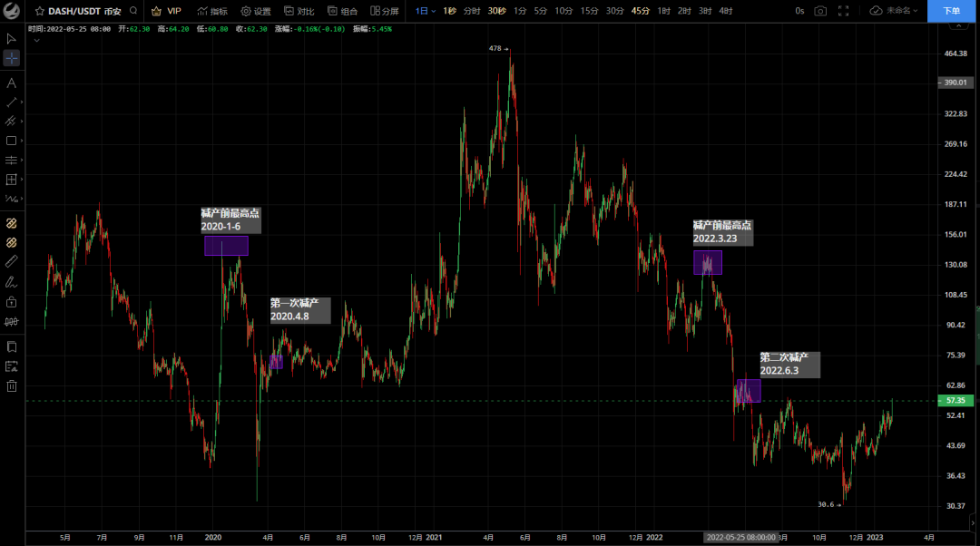Click the trash icon to delete drawings
This screenshot has height=546, width=980.
pyautogui.click(x=12, y=386)
